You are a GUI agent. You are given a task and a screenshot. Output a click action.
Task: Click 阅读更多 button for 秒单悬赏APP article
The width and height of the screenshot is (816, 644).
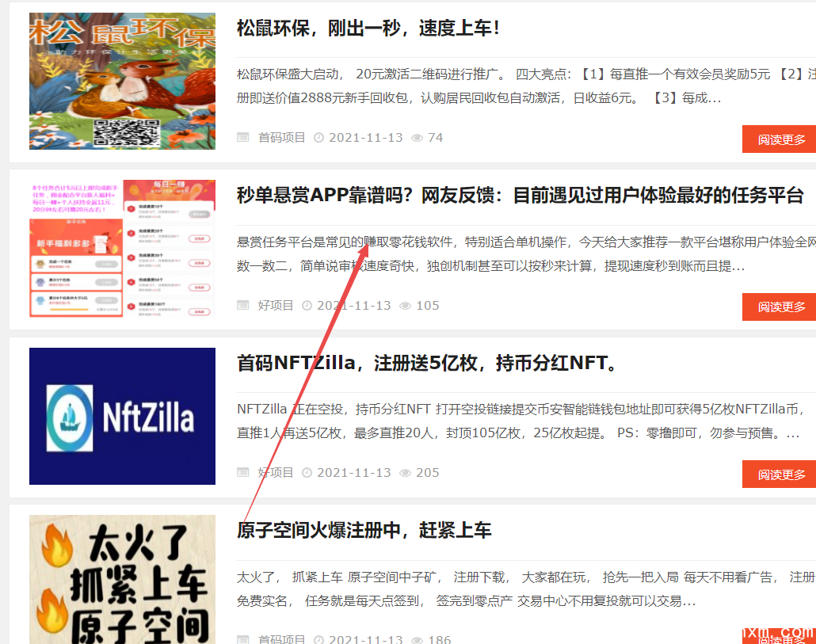click(779, 307)
